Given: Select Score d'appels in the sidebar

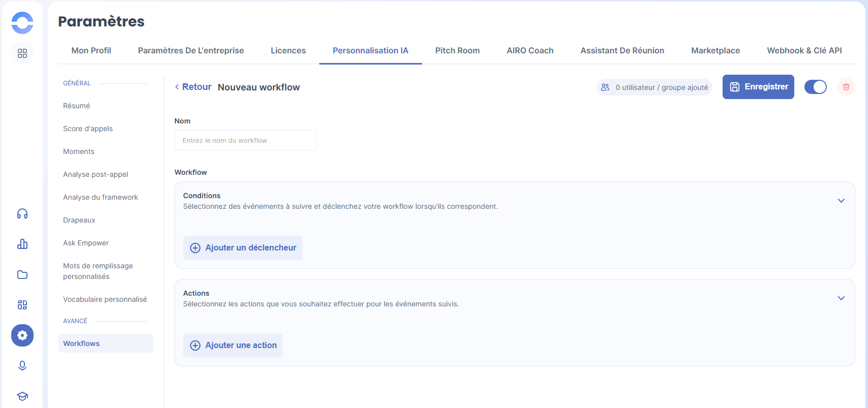Looking at the screenshot, I should pyautogui.click(x=88, y=129).
